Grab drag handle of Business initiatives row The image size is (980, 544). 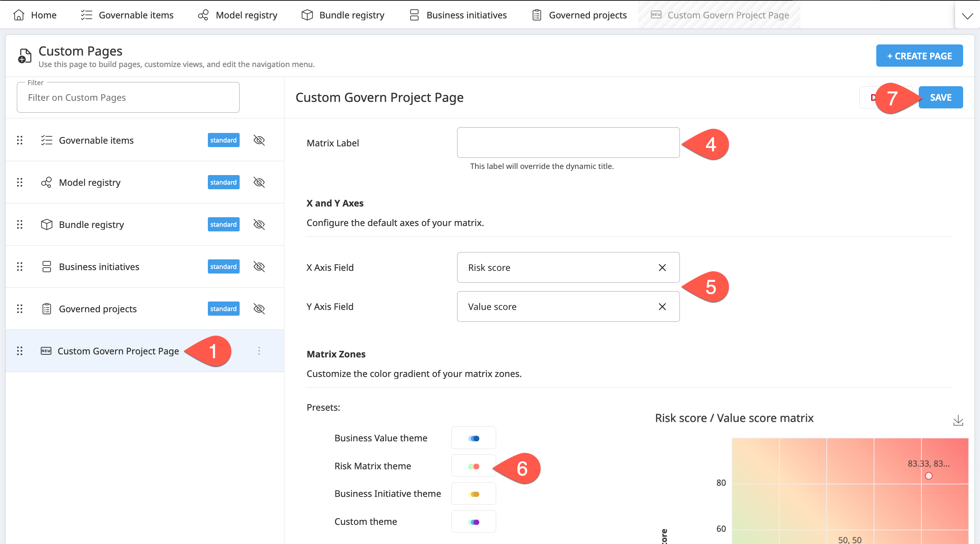point(20,267)
